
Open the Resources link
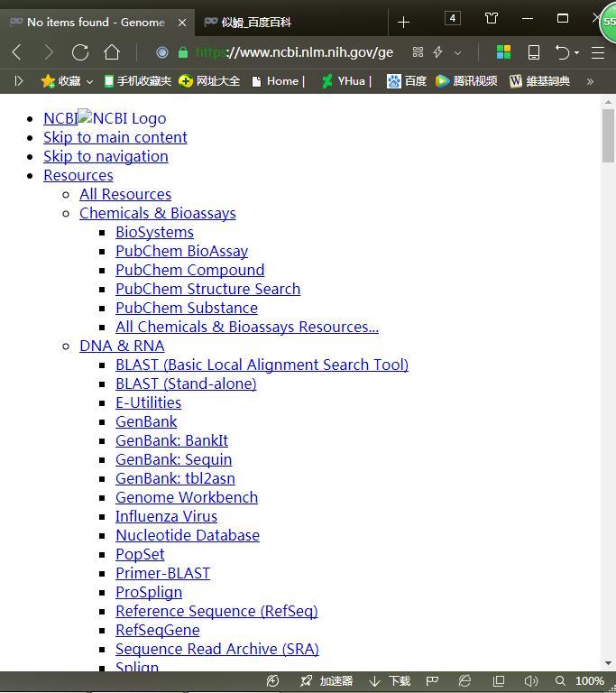pos(78,175)
